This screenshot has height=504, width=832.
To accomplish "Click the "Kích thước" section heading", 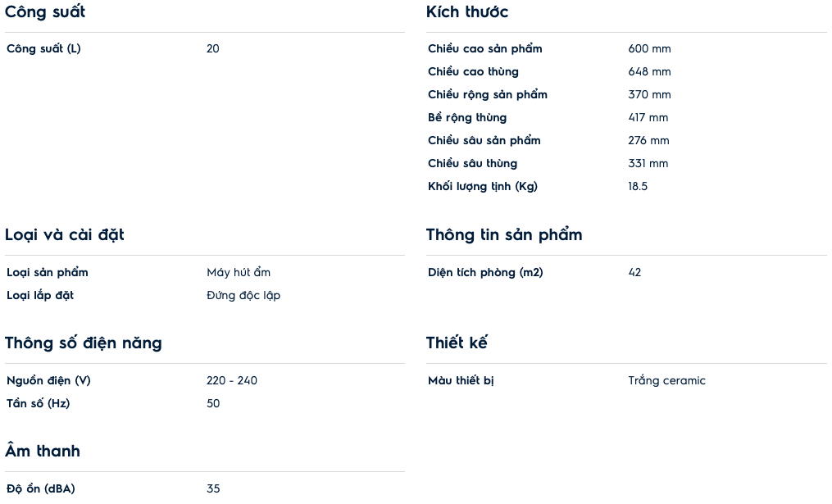I will tap(467, 12).
